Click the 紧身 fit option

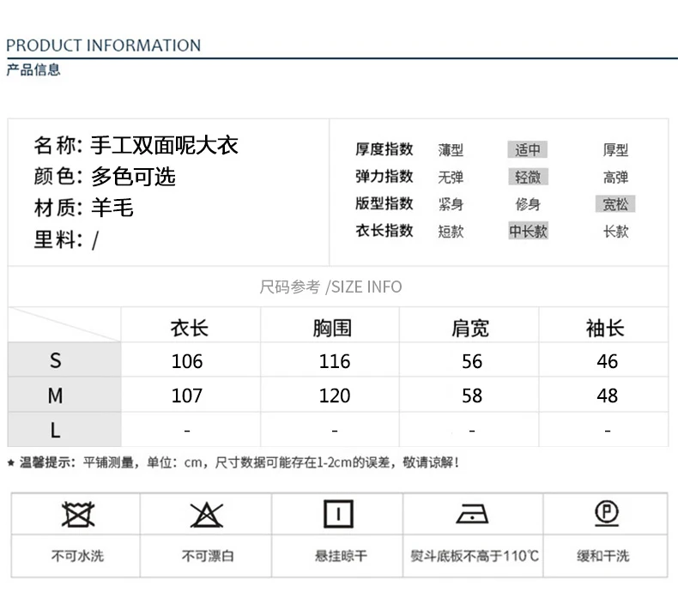(x=451, y=204)
